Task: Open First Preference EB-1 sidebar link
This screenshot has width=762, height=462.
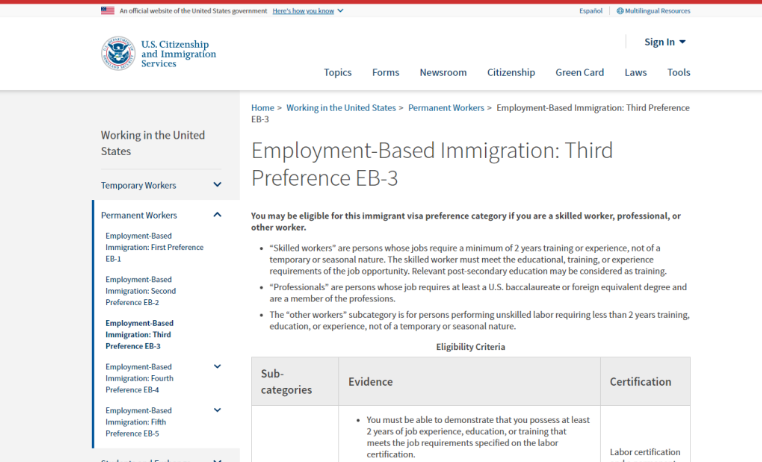Action: click(x=154, y=247)
